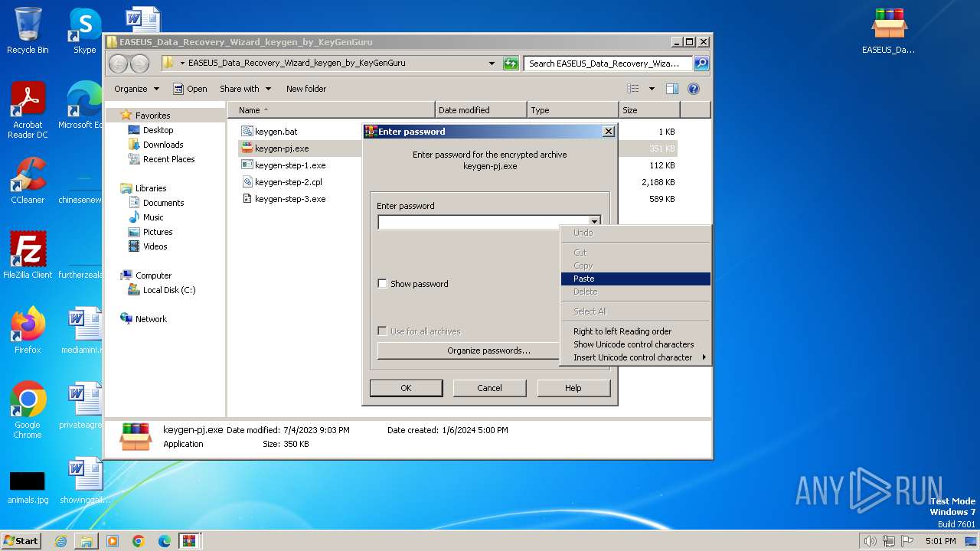Click Help in password dialog
Viewport: 980px width, 551px height.
[x=573, y=388]
